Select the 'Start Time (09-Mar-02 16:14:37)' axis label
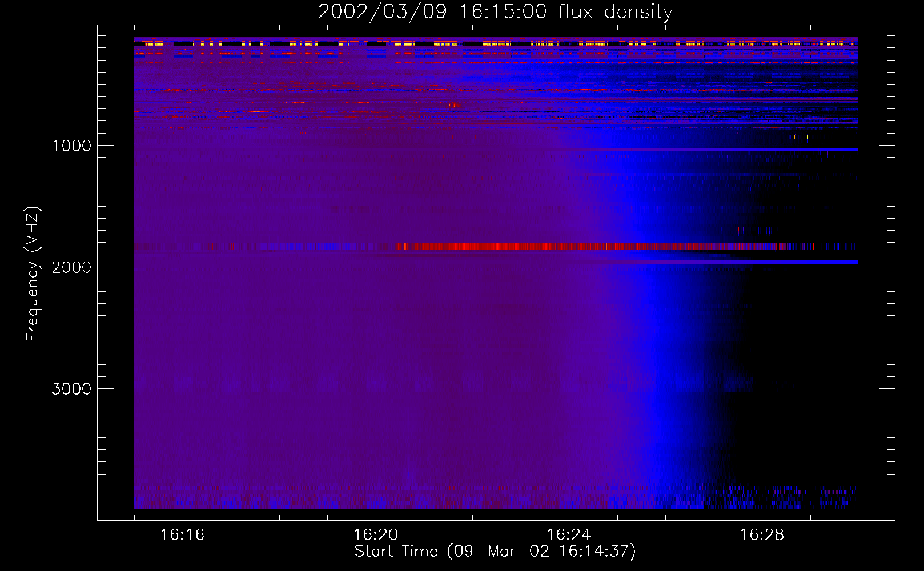Viewport: 924px width, 571px height. (495, 552)
